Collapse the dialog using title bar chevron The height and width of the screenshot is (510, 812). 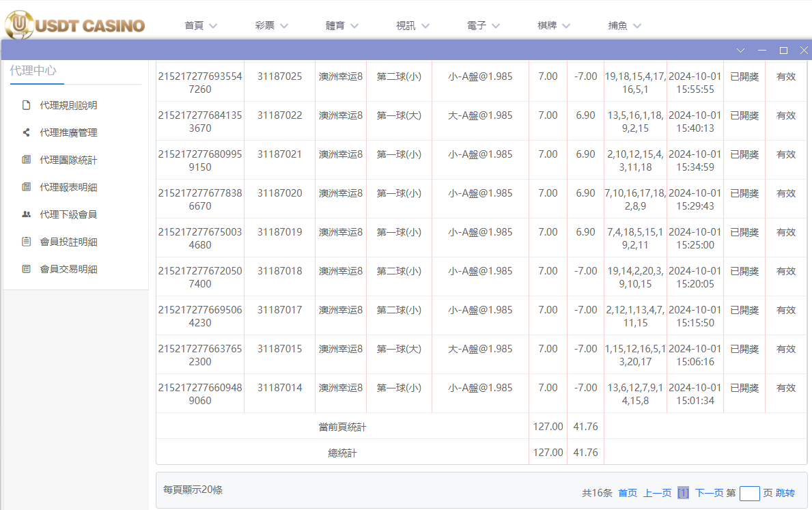point(741,51)
